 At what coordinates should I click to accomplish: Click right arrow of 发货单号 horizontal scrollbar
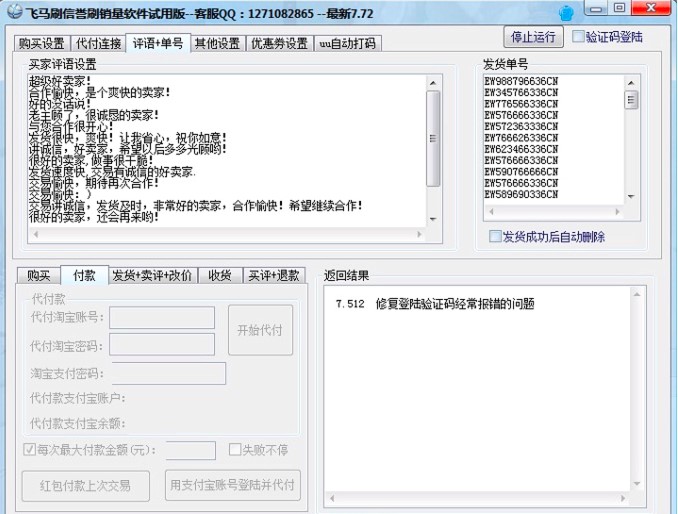[x=617, y=212]
